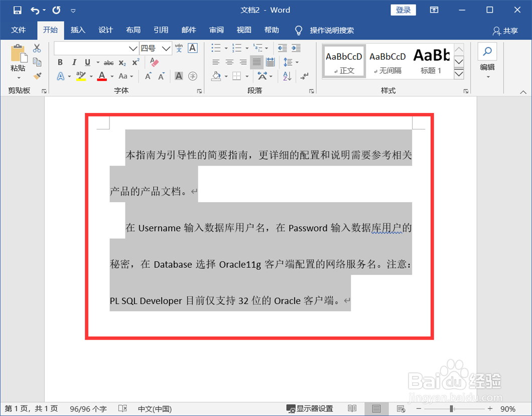Increase paragraph indent
This screenshot has height=416, width=532.
click(x=296, y=48)
